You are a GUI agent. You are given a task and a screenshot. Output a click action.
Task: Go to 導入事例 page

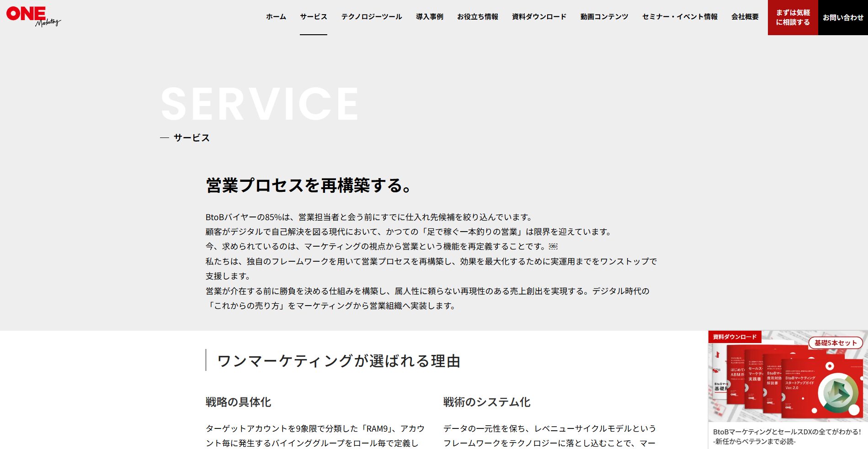(430, 17)
